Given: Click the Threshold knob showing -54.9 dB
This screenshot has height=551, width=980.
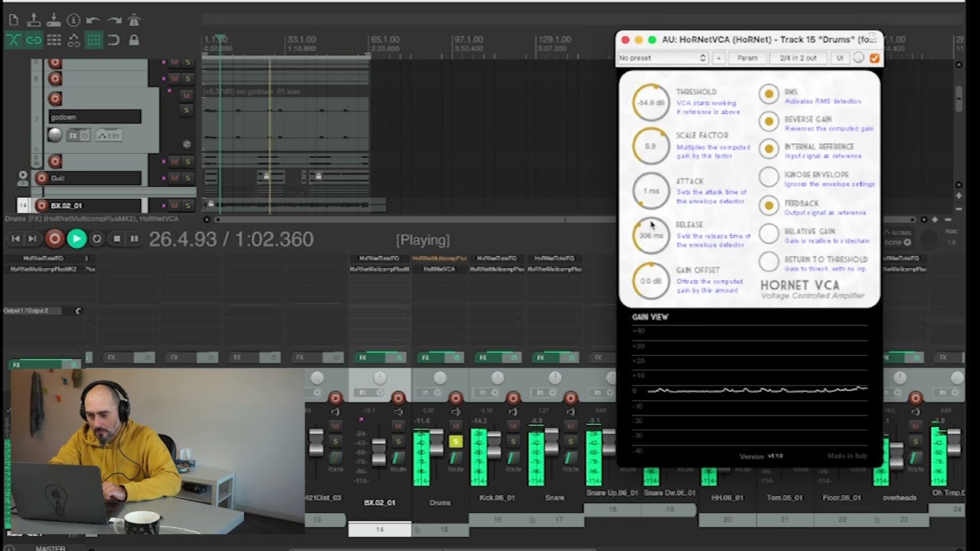Looking at the screenshot, I should 651,102.
